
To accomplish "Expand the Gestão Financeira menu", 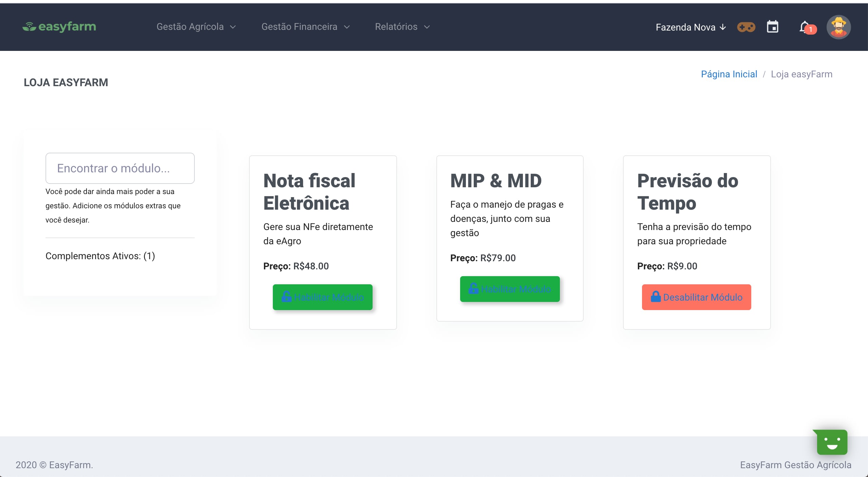I will pos(305,27).
